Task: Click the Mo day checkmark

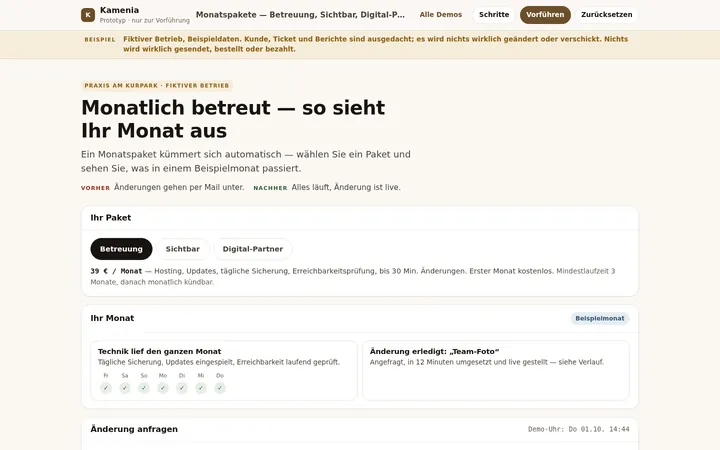Action: [x=163, y=388]
